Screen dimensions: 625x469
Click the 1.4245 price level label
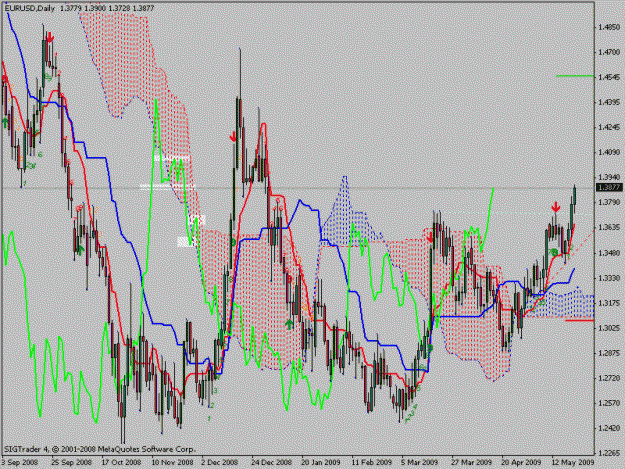click(609, 128)
